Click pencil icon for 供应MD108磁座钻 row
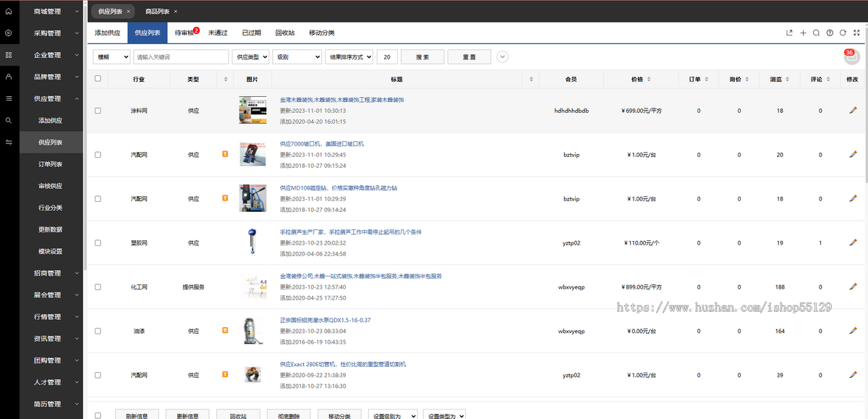 pyautogui.click(x=853, y=198)
